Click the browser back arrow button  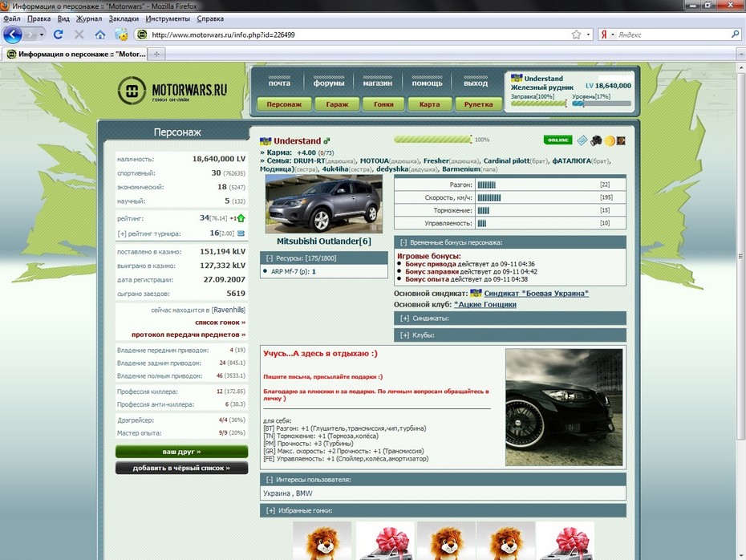[13, 34]
